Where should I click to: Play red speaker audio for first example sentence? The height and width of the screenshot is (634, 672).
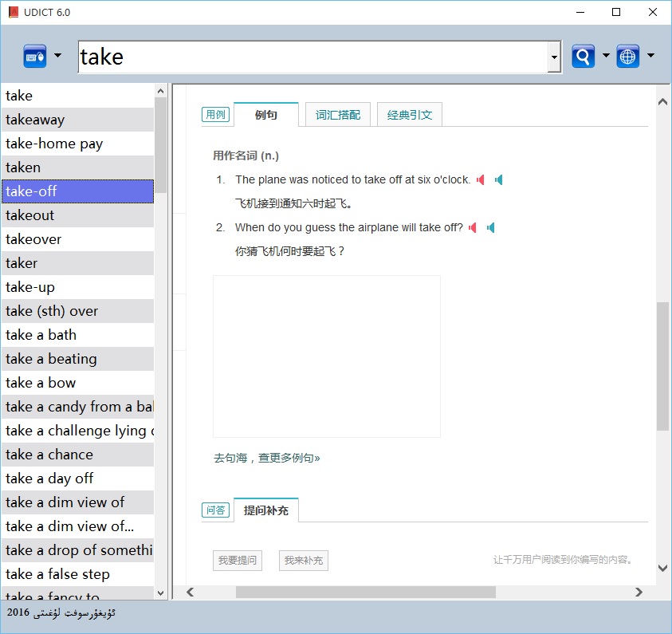(x=481, y=180)
